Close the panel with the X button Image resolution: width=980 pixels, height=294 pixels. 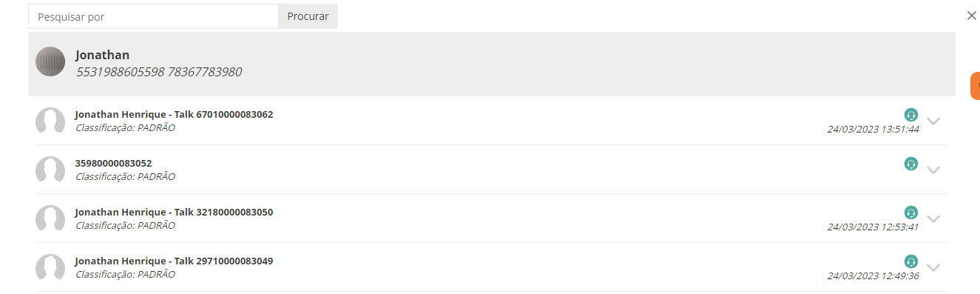pyautogui.click(x=972, y=16)
